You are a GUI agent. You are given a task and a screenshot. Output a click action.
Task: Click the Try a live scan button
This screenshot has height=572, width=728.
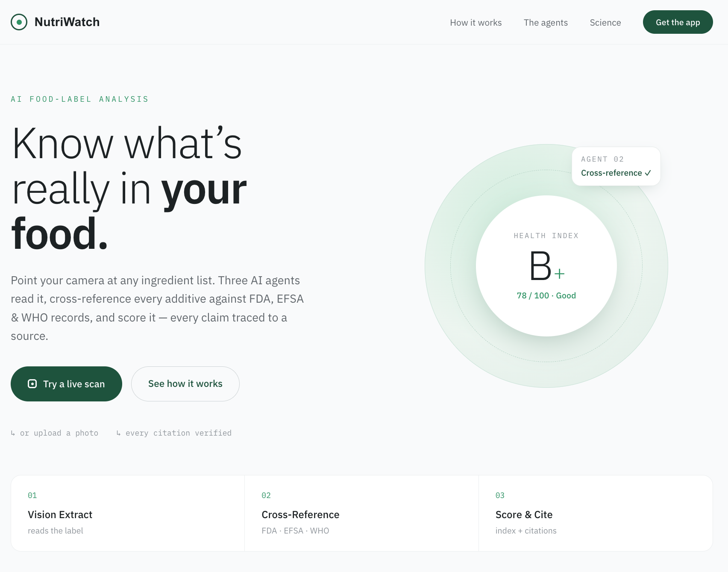tap(66, 384)
